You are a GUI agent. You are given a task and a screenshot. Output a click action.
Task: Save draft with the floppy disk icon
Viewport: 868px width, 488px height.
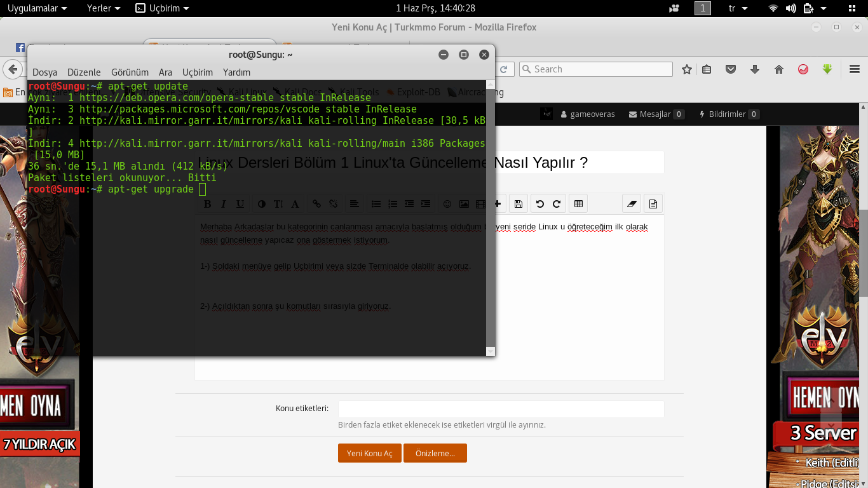click(519, 204)
